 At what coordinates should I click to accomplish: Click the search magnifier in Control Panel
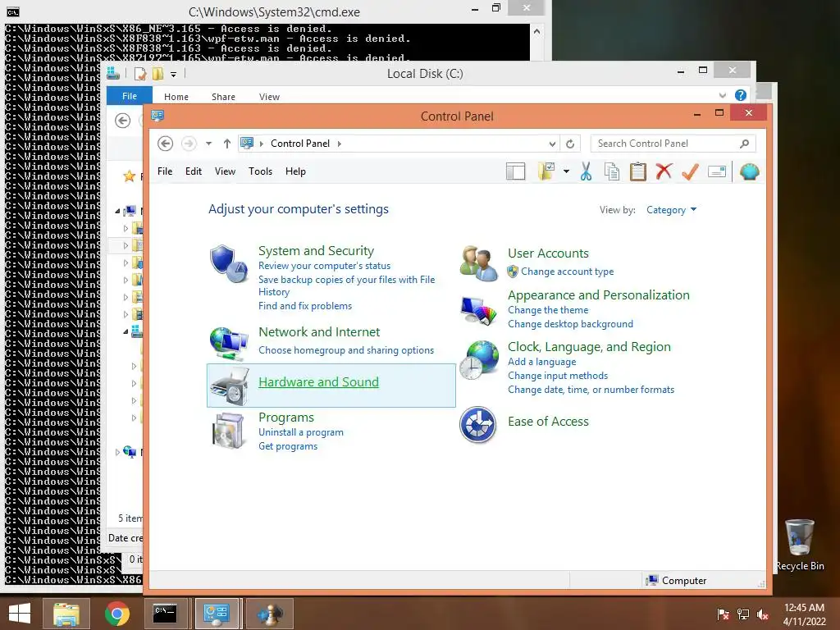(x=744, y=144)
